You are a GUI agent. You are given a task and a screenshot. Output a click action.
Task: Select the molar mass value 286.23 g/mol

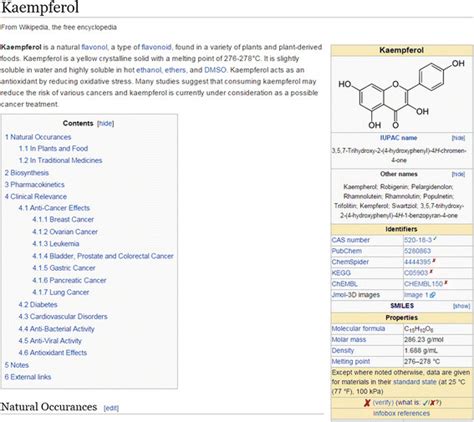pos(424,340)
